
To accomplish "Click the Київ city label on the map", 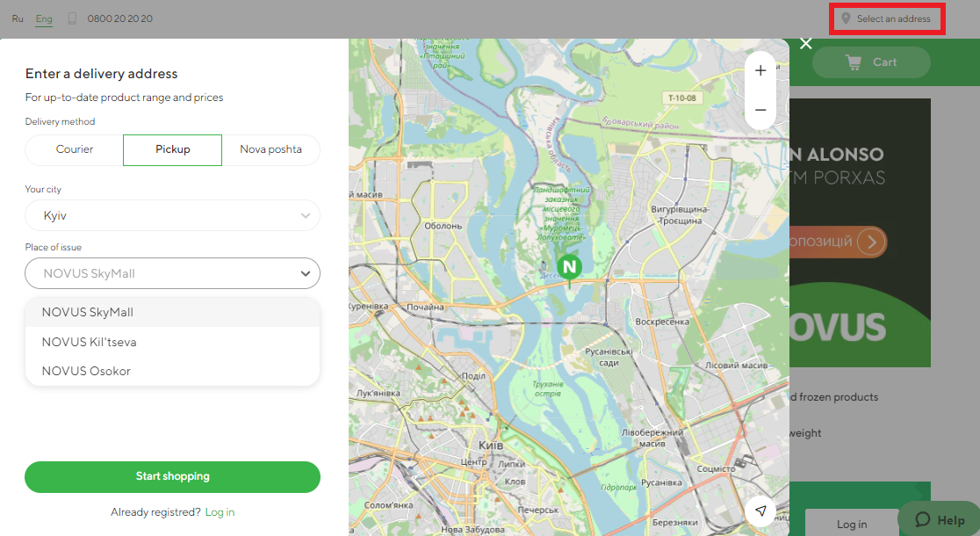I will (x=491, y=445).
